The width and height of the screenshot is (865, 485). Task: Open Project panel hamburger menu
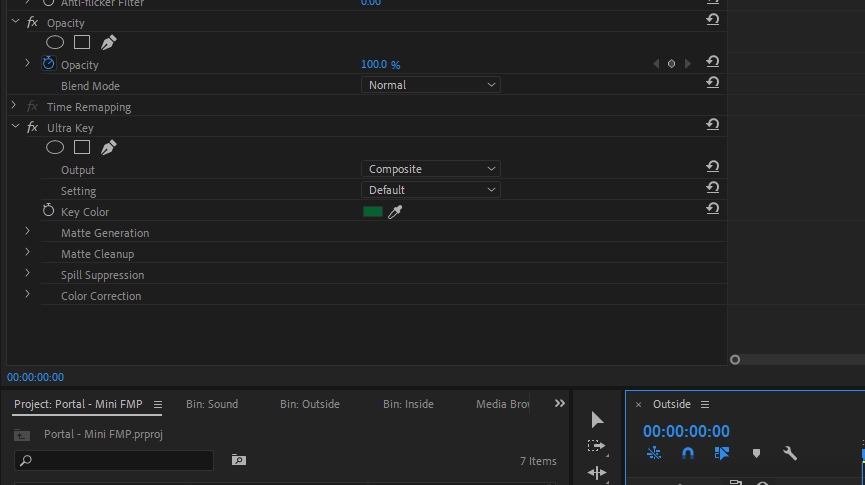[x=158, y=405]
